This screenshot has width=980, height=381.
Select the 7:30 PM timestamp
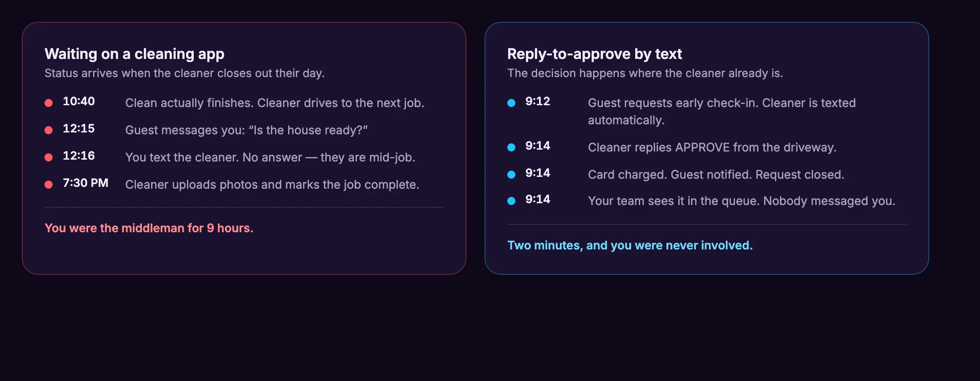coord(86,183)
